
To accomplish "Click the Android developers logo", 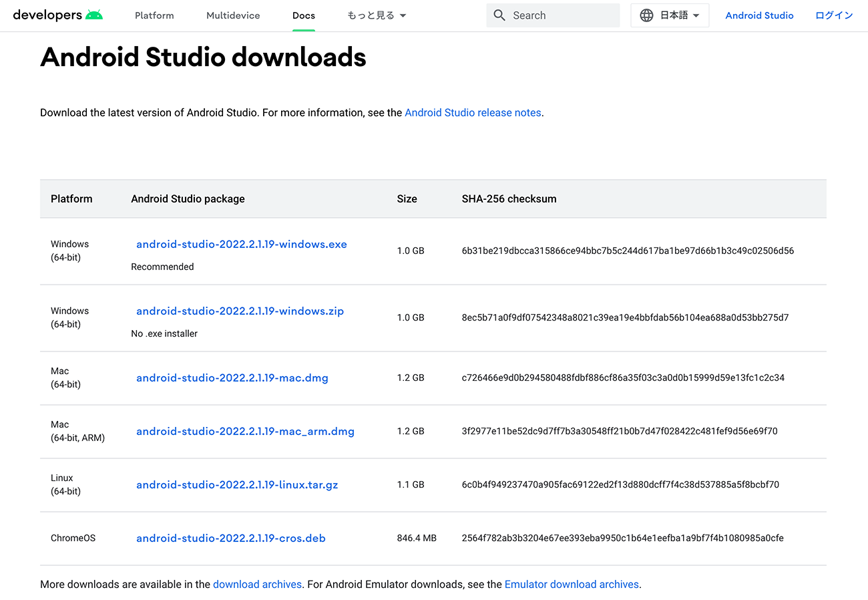I will click(58, 15).
